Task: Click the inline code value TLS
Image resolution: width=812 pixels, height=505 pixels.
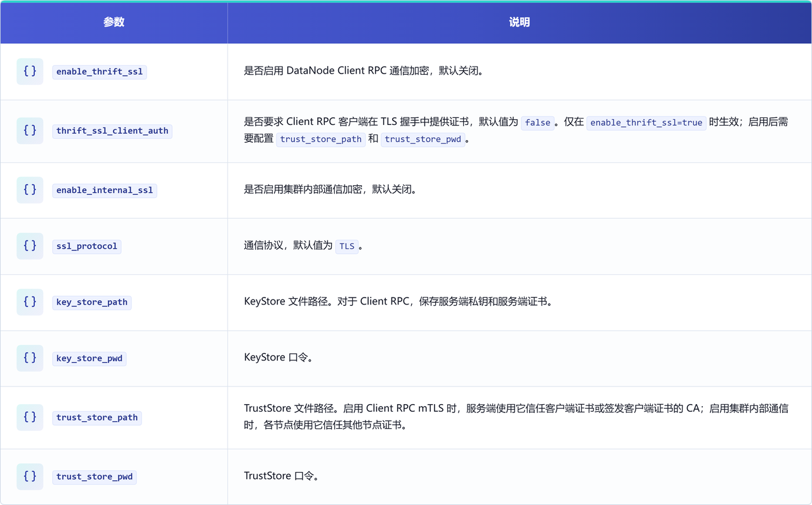Action: (x=347, y=246)
